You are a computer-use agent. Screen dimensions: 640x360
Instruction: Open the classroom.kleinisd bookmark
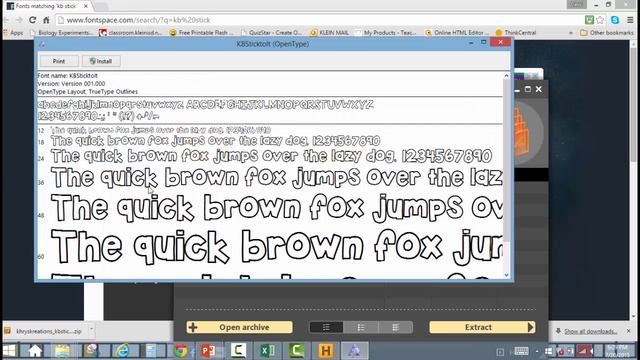coord(131,33)
